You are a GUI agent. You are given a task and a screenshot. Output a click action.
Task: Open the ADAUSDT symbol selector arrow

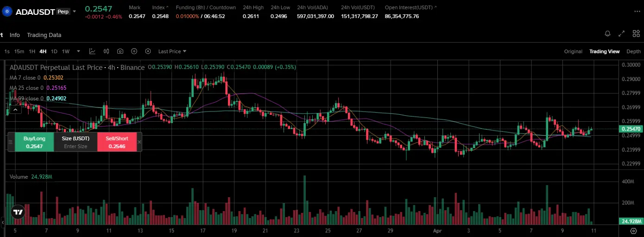tap(75, 12)
